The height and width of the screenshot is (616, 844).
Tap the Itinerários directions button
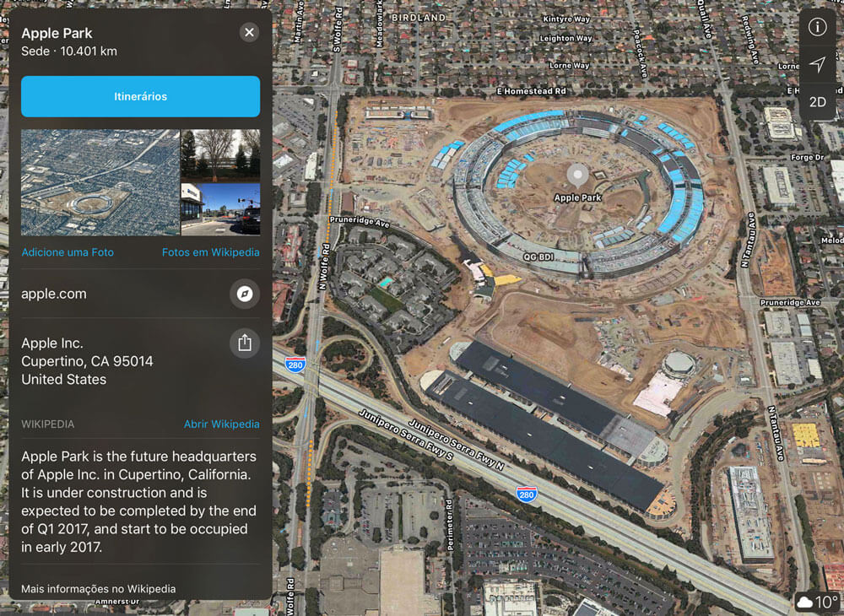(x=140, y=96)
